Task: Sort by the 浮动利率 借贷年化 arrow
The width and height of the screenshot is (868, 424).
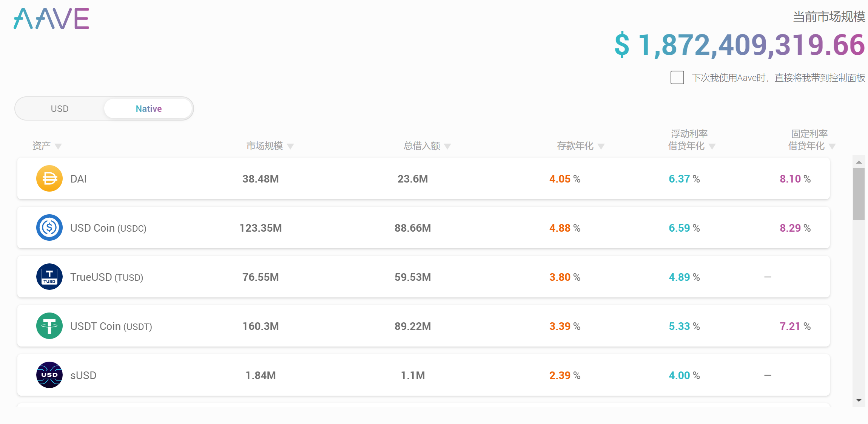Action: pos(712,146)
